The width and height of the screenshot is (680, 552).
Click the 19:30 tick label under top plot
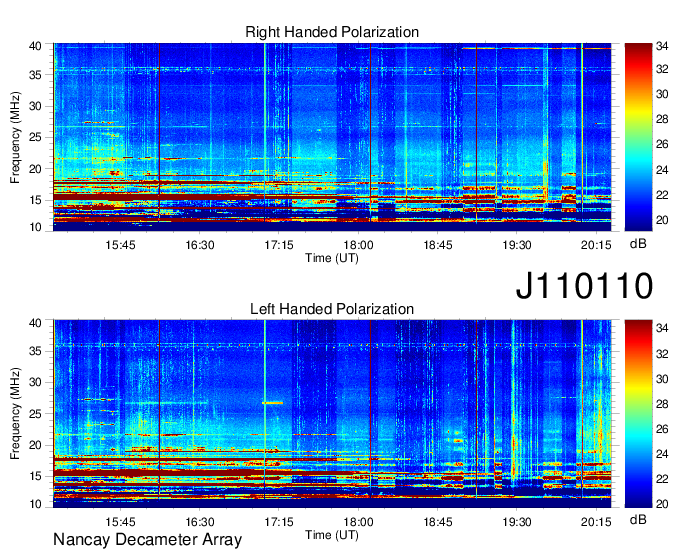[x=517, y=245]
